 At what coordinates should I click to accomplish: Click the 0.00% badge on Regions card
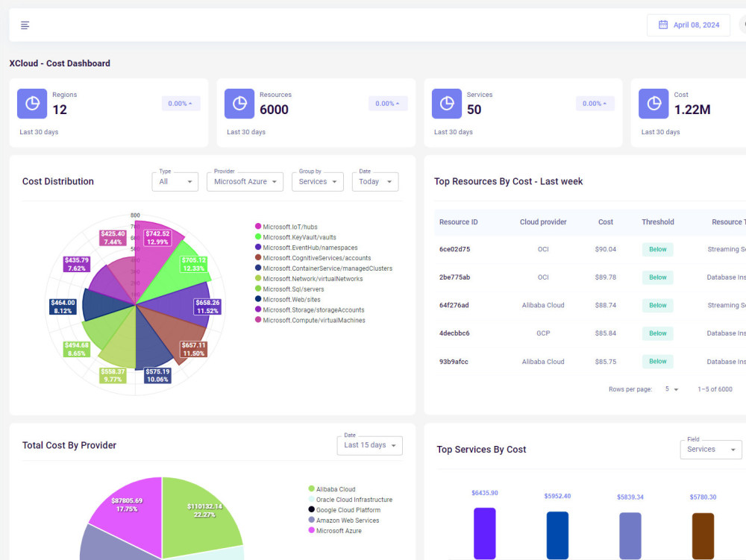click(x=181, y=104)
